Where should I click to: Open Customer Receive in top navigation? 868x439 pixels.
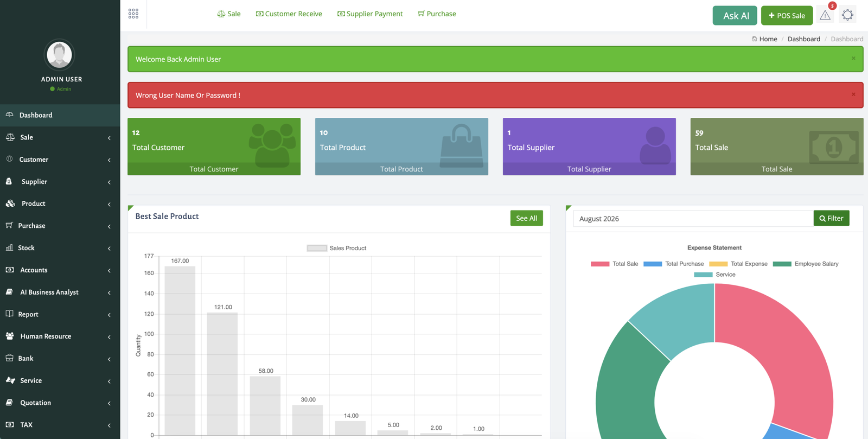pyautogui.click(x=289, y=14)
